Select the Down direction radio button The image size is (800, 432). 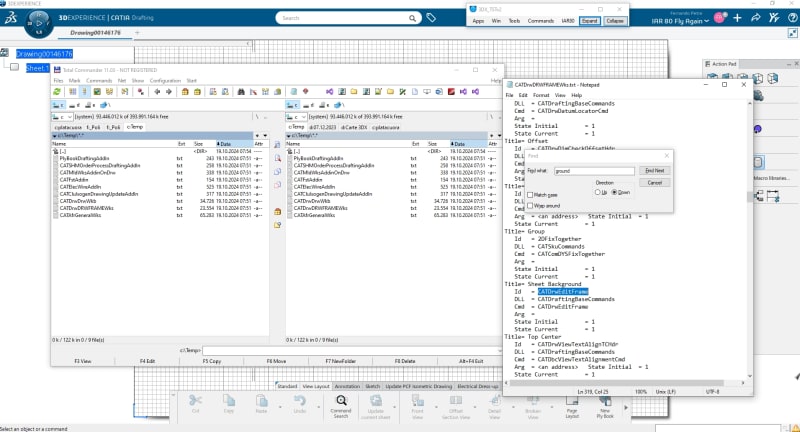(x=614, y=192)
